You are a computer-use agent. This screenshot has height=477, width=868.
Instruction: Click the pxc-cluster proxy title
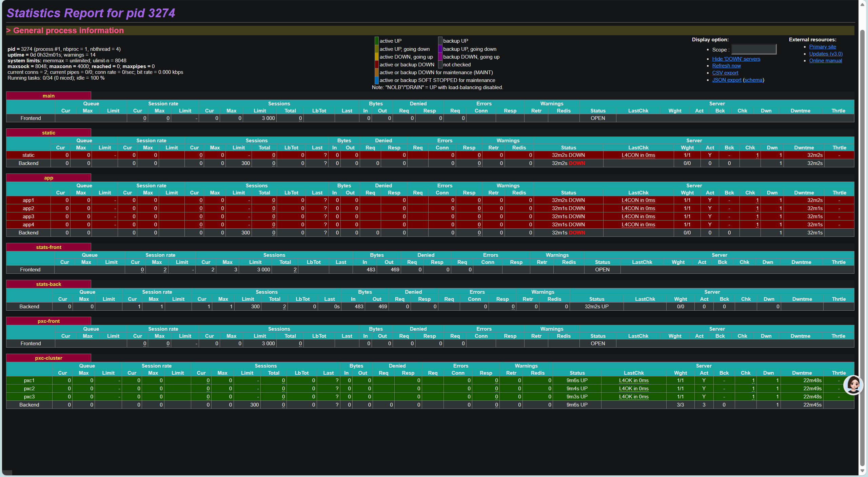pos(48,358)
